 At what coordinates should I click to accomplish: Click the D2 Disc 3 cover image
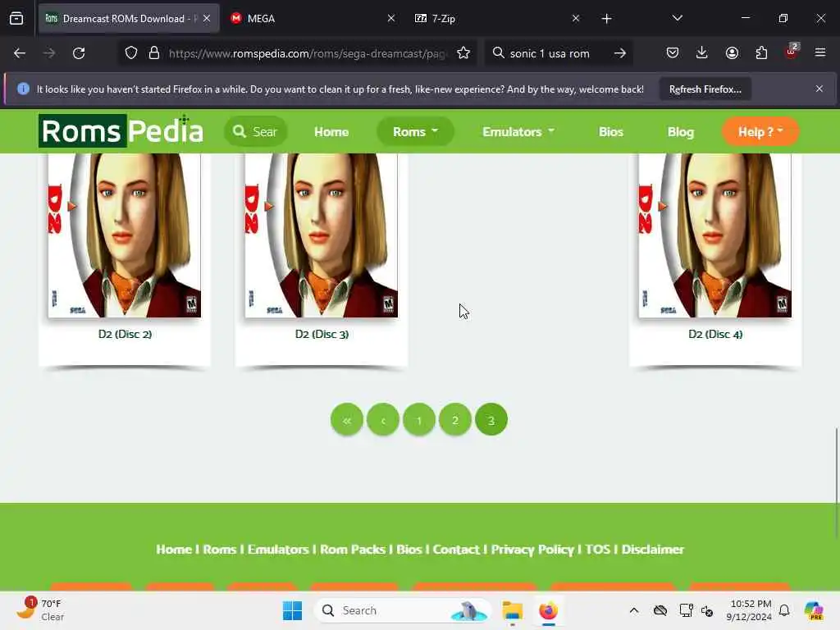322,235
